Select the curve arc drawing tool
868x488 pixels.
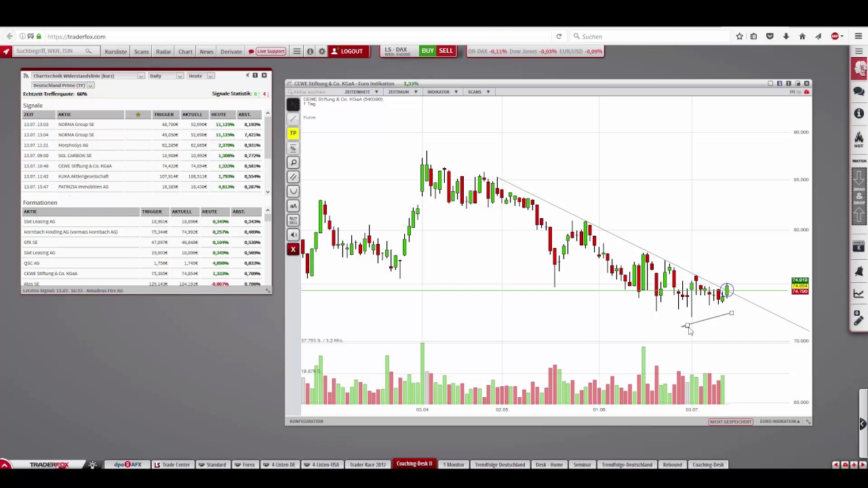point(293,191)
